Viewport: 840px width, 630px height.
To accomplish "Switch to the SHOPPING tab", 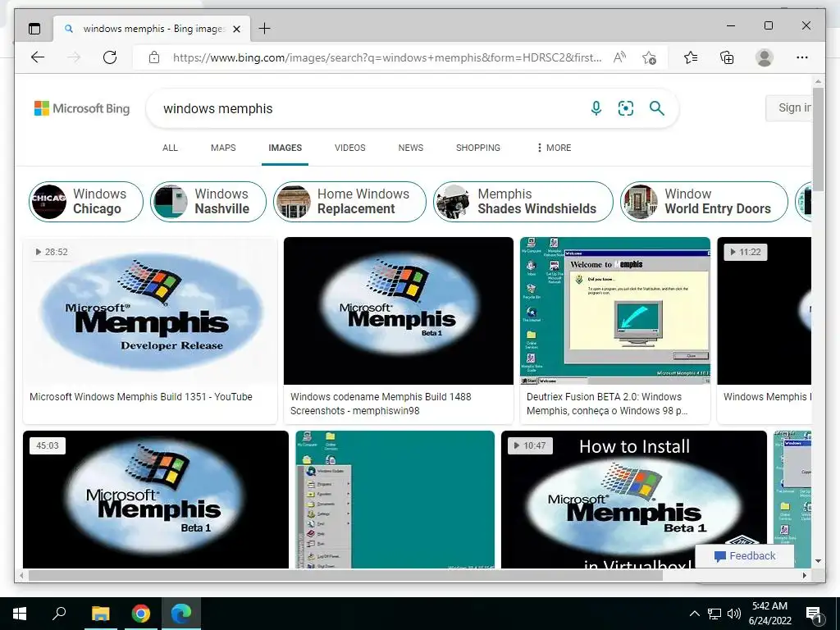I will pos(478,148).
